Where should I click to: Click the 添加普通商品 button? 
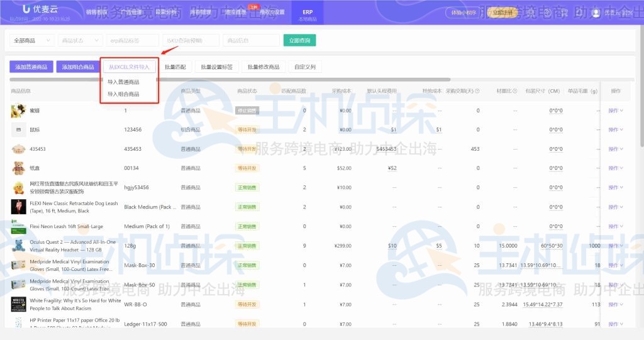[x=31, y=67]
